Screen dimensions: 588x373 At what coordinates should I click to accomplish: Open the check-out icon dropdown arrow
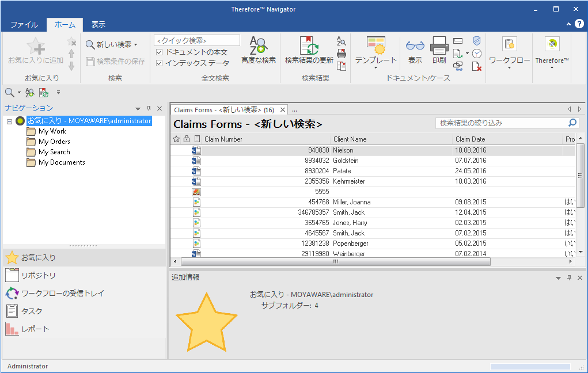click(x=467, y=53)
